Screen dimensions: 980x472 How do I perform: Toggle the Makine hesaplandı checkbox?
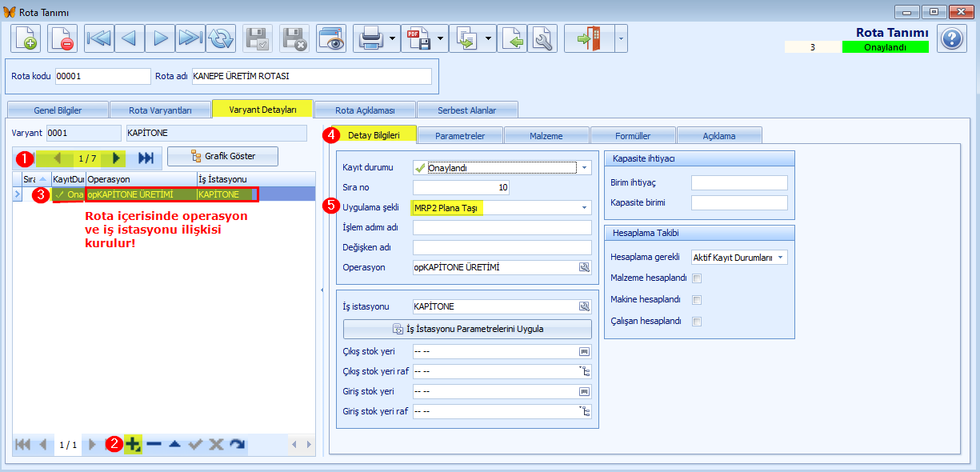697,300
